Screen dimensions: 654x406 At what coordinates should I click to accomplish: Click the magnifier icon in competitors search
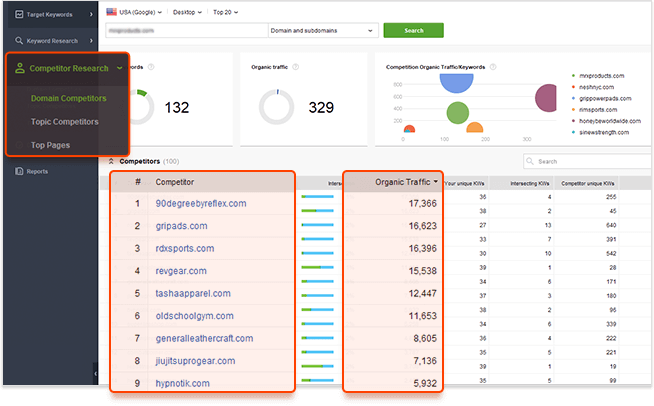point(530,161)
